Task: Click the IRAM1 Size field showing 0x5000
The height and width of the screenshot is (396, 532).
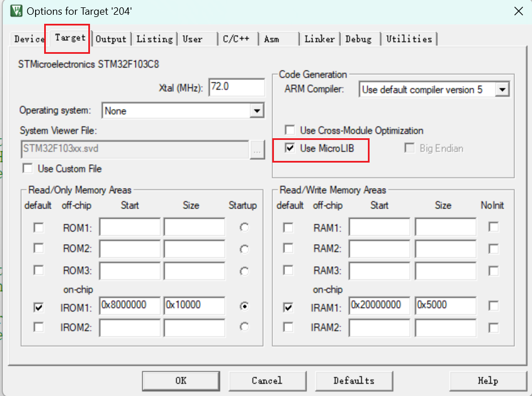Action: [x=445, y=306]
